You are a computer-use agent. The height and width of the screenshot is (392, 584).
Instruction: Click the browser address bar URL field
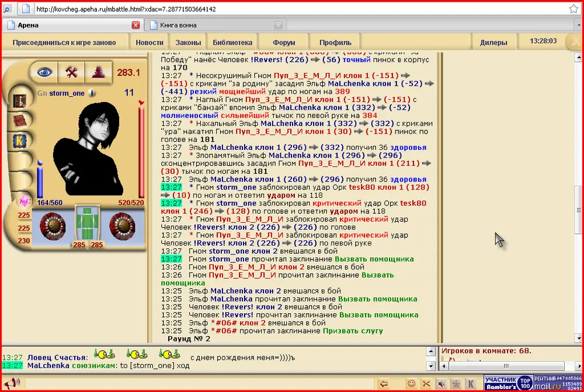click(292, 9)
